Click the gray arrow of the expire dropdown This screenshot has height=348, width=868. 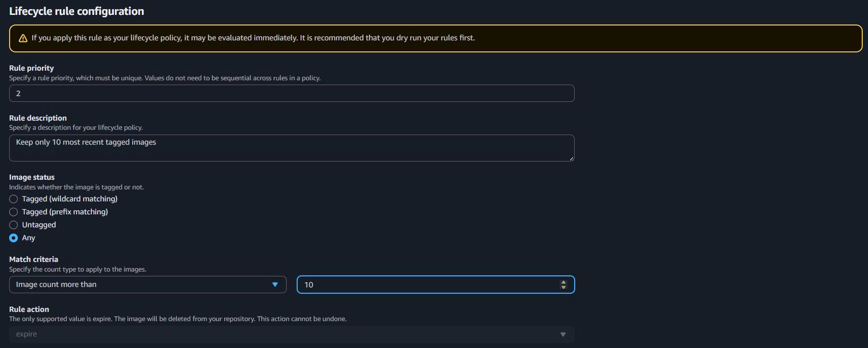tap(563, 335)
